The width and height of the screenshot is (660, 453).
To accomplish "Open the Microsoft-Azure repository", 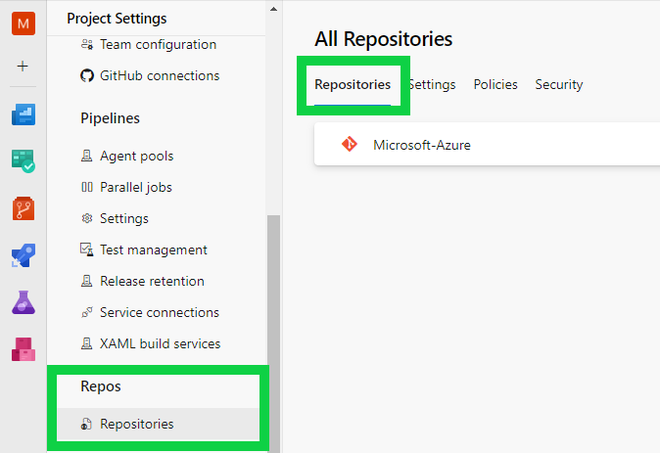I will click(x=421, y=145).
